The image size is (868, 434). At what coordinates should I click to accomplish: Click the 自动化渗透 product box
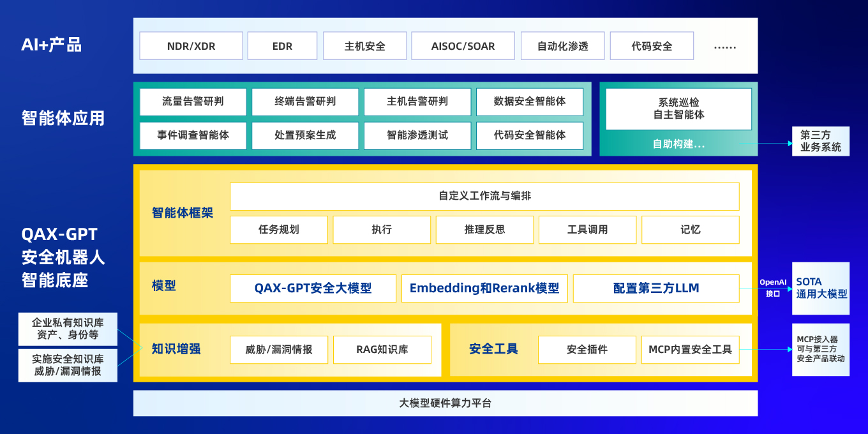point(562,46)
